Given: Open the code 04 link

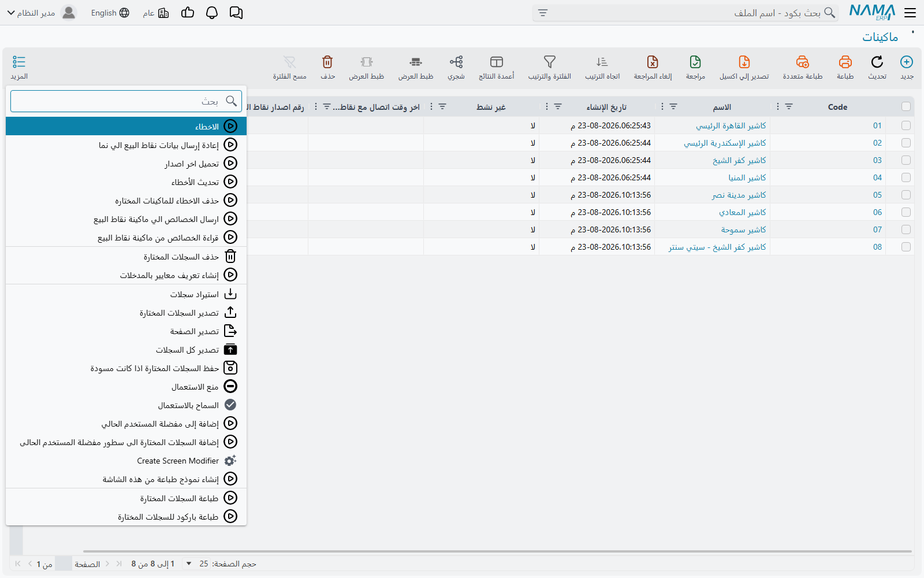Looking at the screenshot, I should coord(877,177).
